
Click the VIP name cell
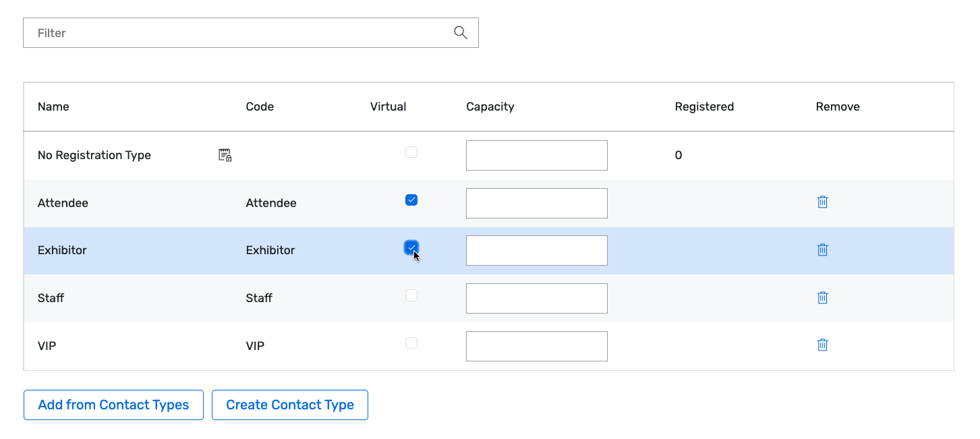tap(47, 346)
